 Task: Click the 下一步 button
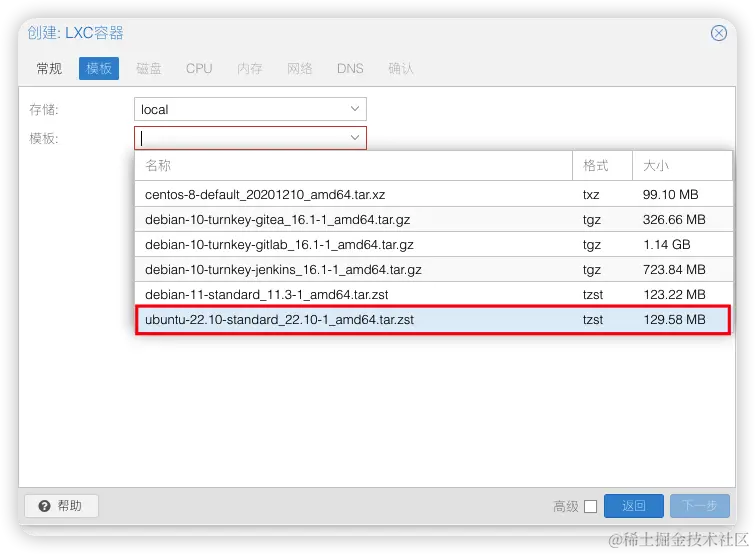700,506
